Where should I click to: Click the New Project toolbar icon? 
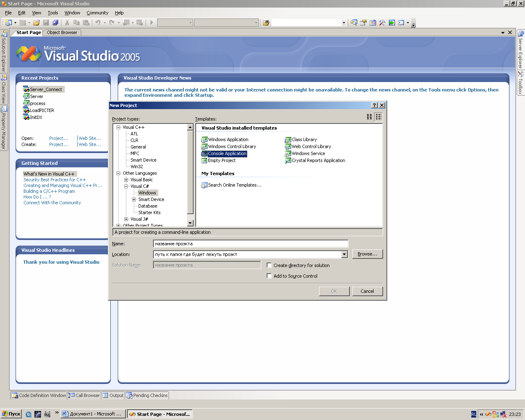[x=9, y=23]
